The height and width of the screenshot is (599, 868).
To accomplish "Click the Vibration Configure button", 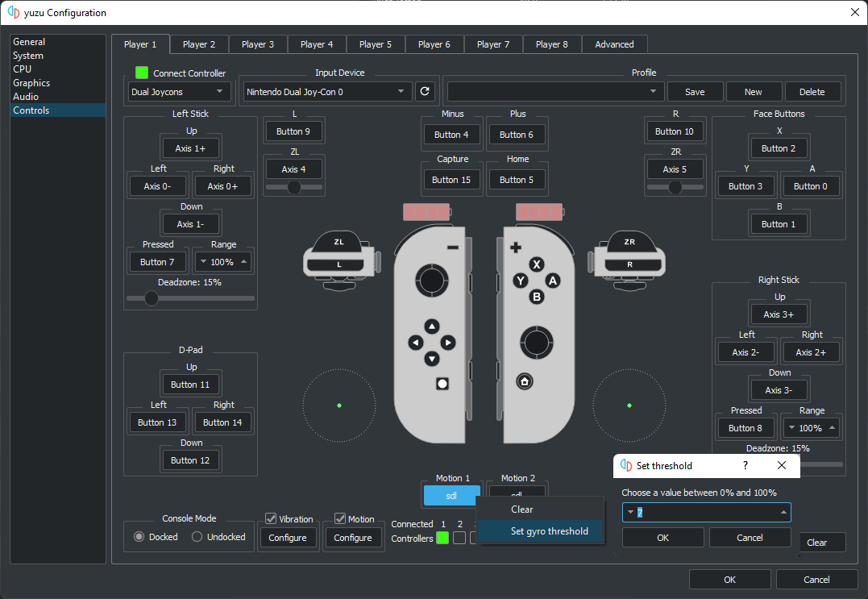I will coord(287,538).
